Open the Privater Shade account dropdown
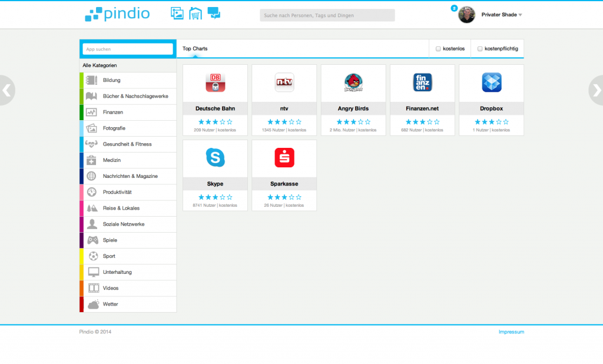Viewport: 603px width, 364px height. coord(502,15)
